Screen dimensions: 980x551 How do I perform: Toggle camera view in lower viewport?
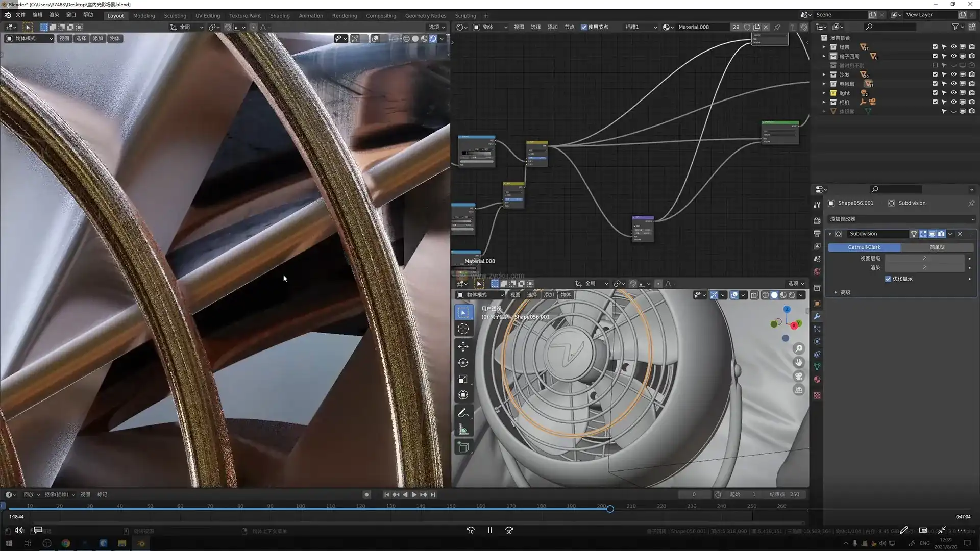pyautogui.click(x=799, y=376)
